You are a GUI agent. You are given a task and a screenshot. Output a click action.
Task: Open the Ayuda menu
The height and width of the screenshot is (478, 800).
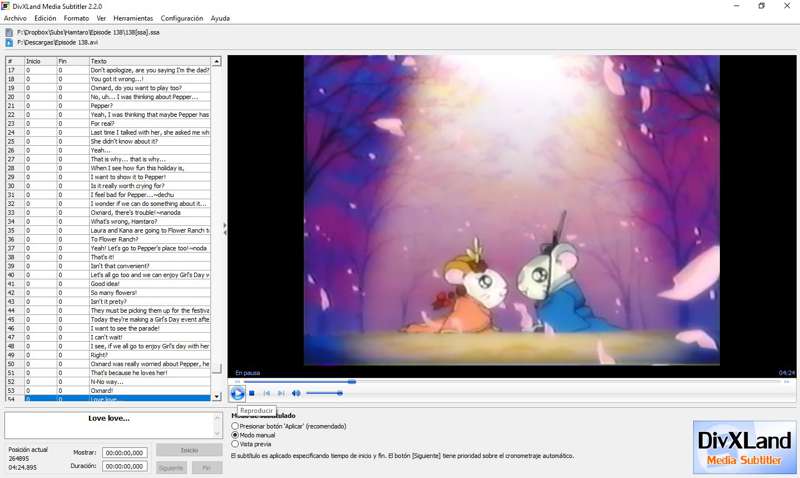(x=220, y=18)
